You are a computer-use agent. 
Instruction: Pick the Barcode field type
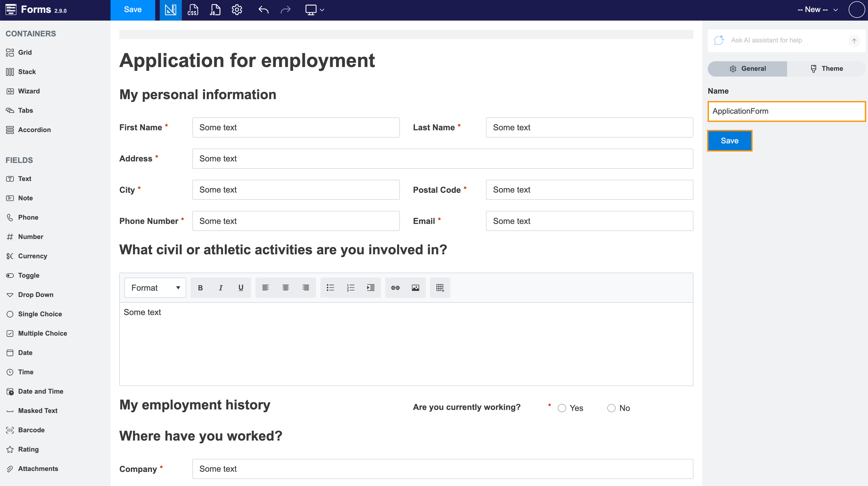pos(25,430)
